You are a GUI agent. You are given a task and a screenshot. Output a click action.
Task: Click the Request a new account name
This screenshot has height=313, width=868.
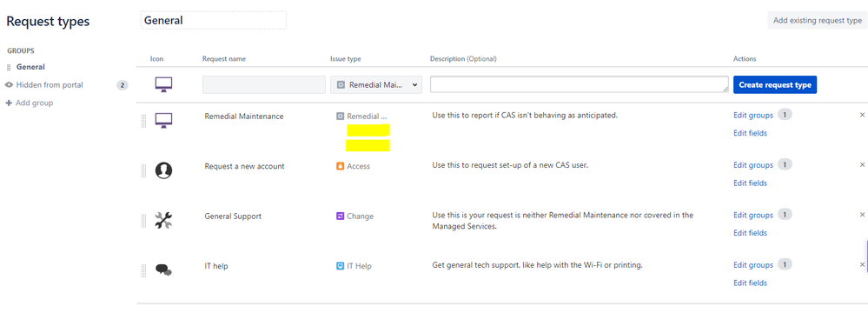pyautogui.click(x=245, y=166)
